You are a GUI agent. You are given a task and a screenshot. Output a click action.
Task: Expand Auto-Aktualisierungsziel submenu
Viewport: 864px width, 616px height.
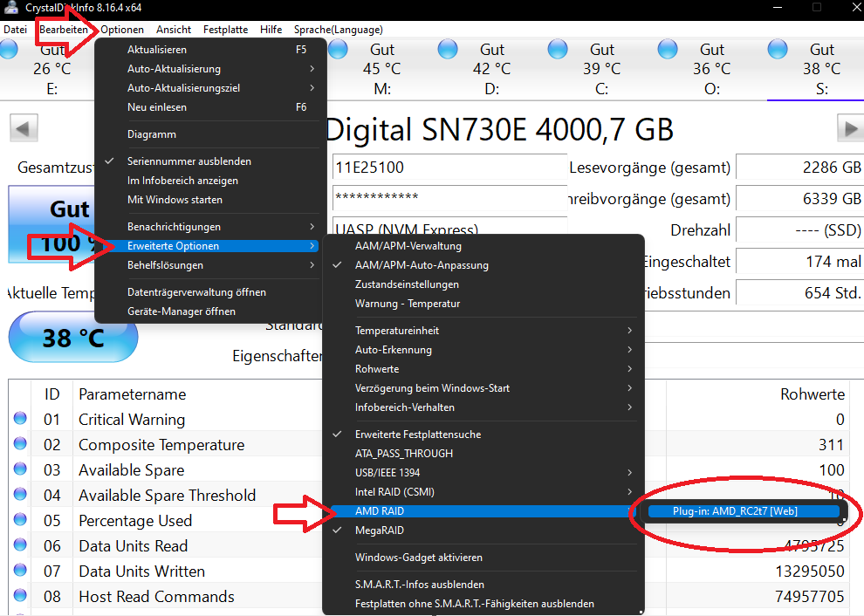[x=211, y=88]
